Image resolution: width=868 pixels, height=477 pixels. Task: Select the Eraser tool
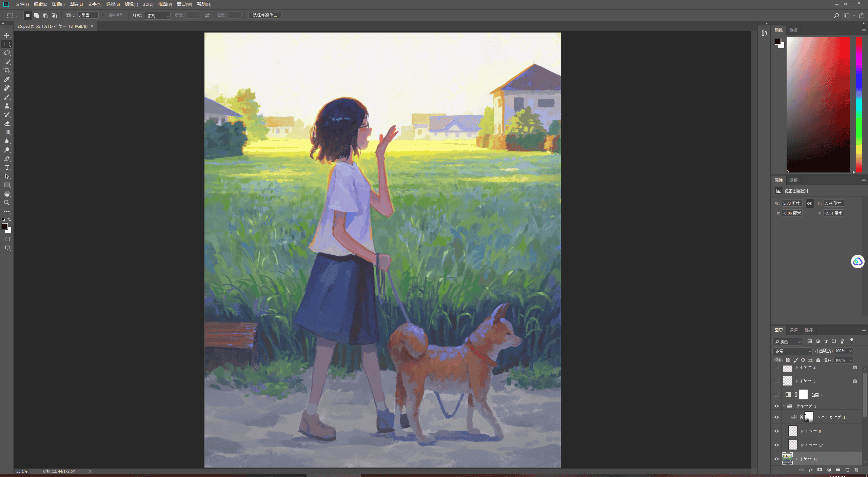click(7, 123)
